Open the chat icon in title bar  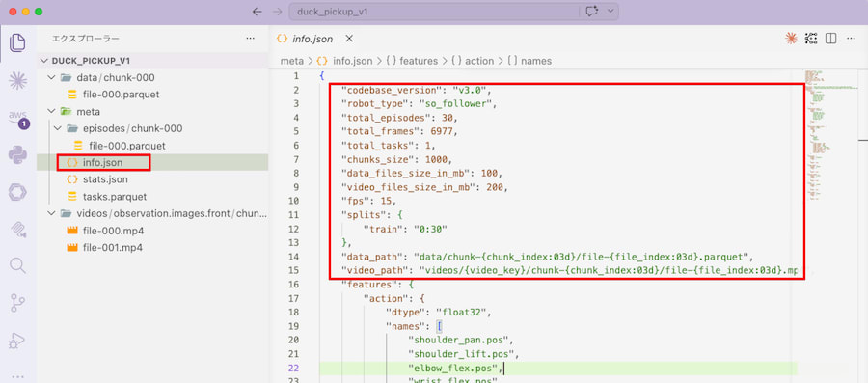(592, 12)
